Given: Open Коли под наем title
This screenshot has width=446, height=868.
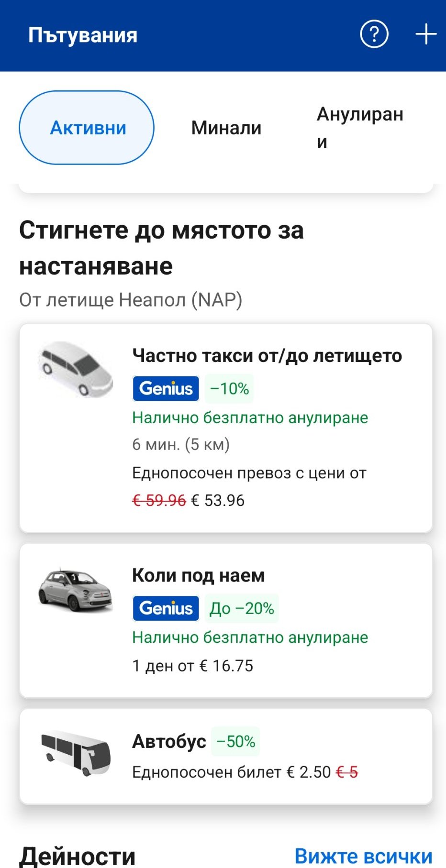Looking at the screenshot, I should 198,575.
